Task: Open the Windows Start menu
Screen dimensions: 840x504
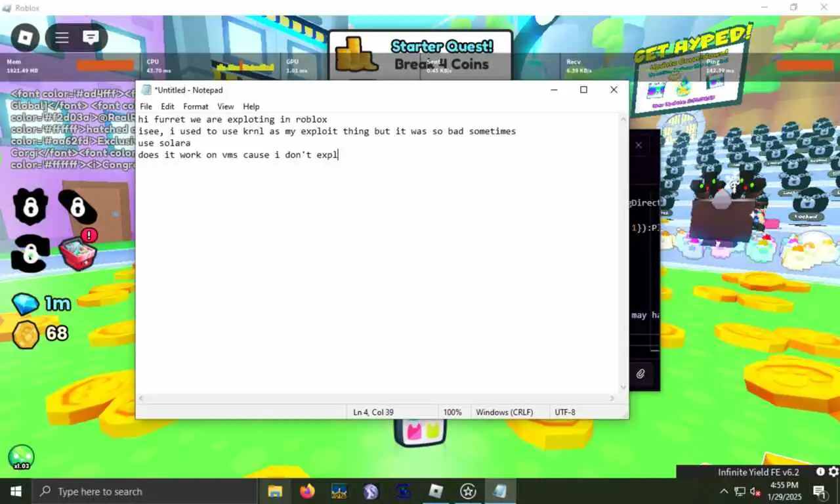Action: (x=16, y=491)
